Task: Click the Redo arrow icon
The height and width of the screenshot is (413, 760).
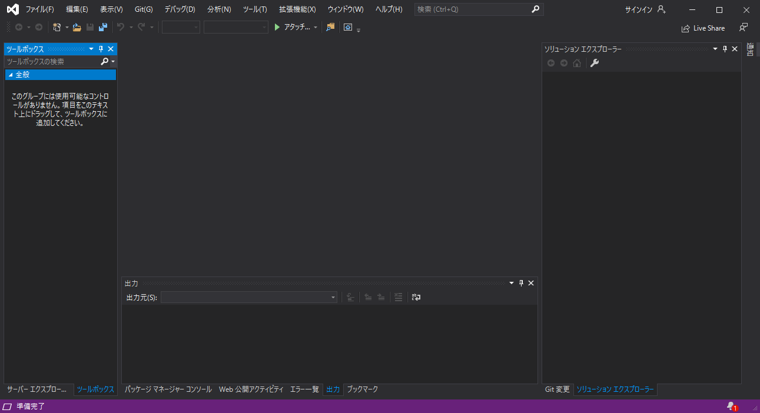Action: coord(141,27)
